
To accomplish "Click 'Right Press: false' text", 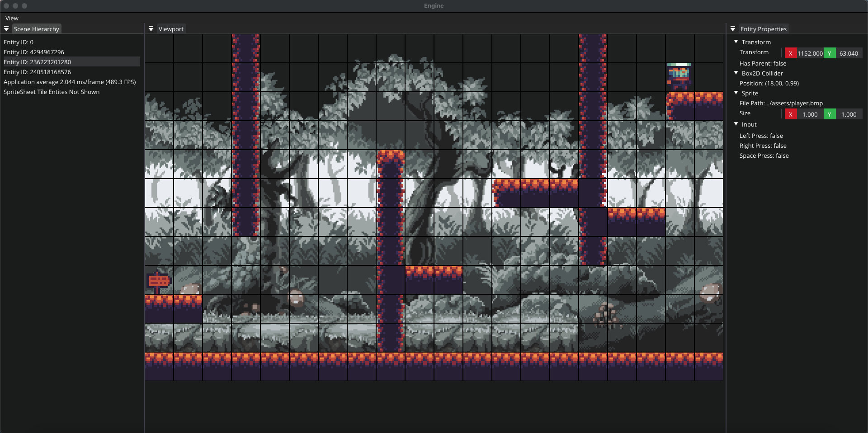I will [x=763, y=146].
